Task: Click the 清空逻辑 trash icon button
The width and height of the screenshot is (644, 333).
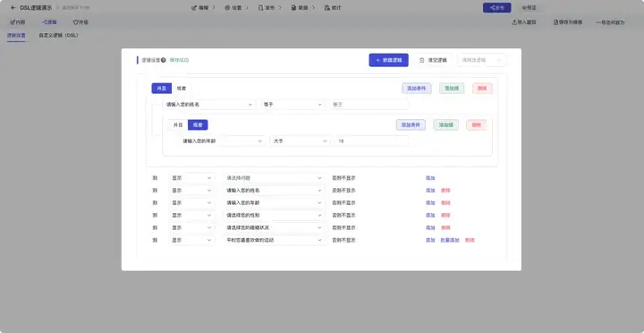Action: 433,60
